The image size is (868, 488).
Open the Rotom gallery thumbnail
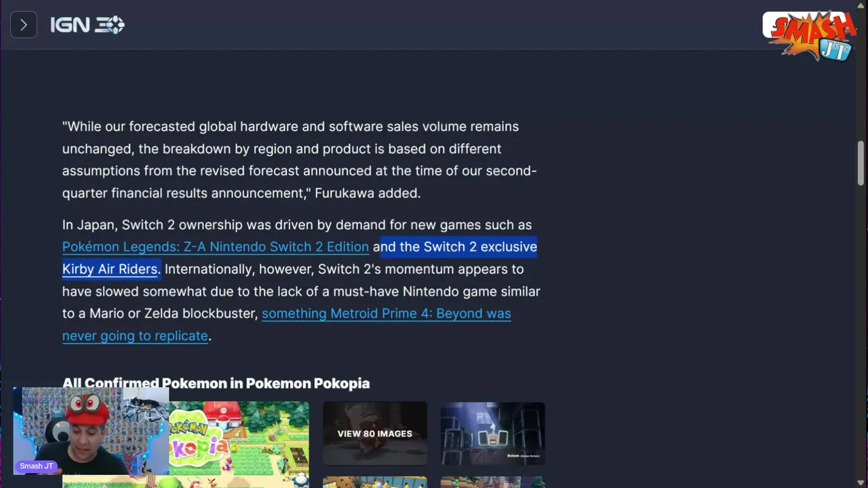pyautogui.click(x=492, y=434)
